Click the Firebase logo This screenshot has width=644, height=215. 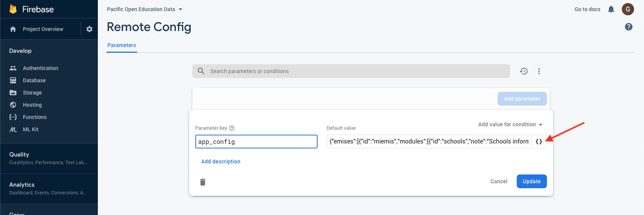(x=13, y=9)
